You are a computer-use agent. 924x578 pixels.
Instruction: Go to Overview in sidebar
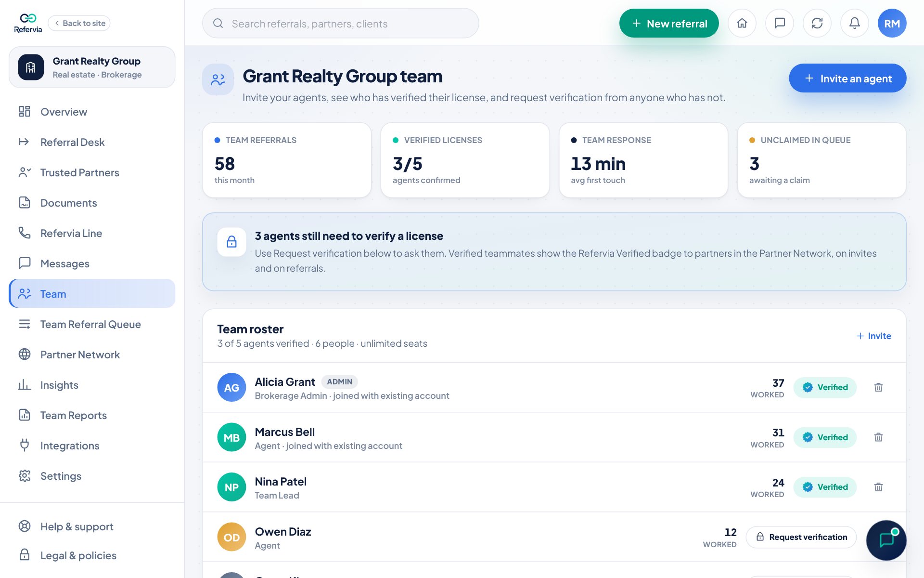click(92, 112)
